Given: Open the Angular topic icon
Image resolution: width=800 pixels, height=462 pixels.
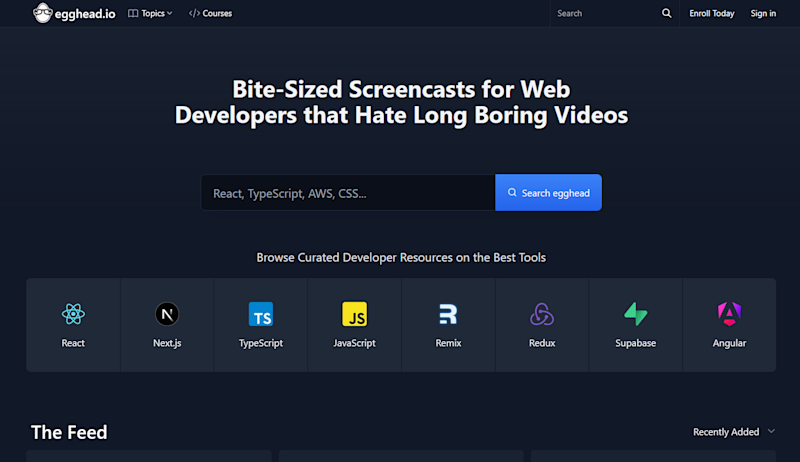Looking at the screenshot, I should [x=730, y=314].
